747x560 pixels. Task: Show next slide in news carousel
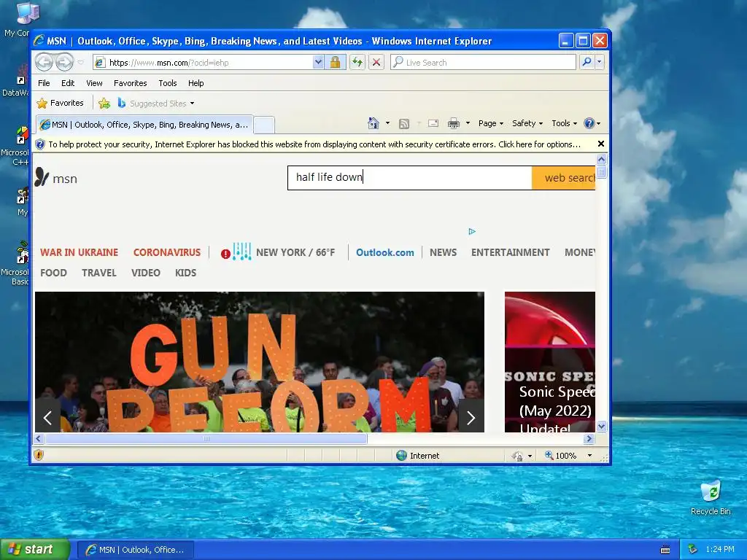tap(471, 418)
